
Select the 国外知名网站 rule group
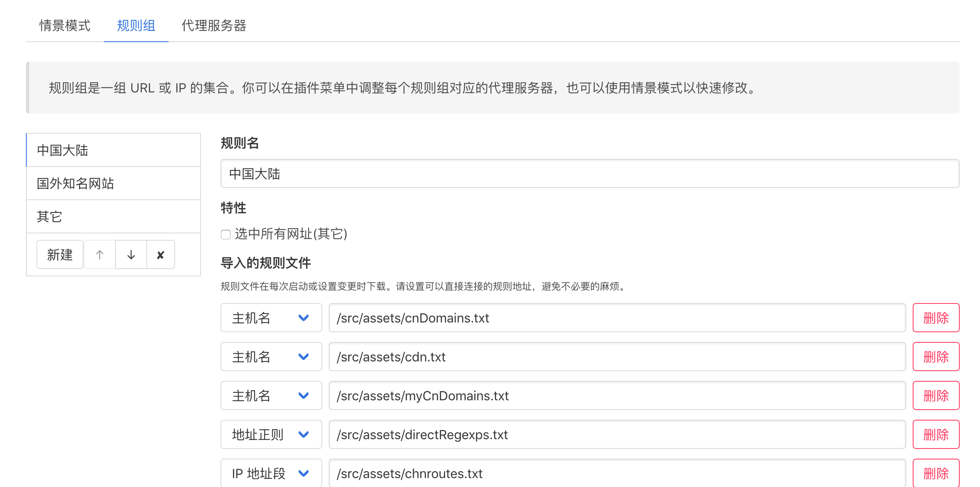click(113, 183)
